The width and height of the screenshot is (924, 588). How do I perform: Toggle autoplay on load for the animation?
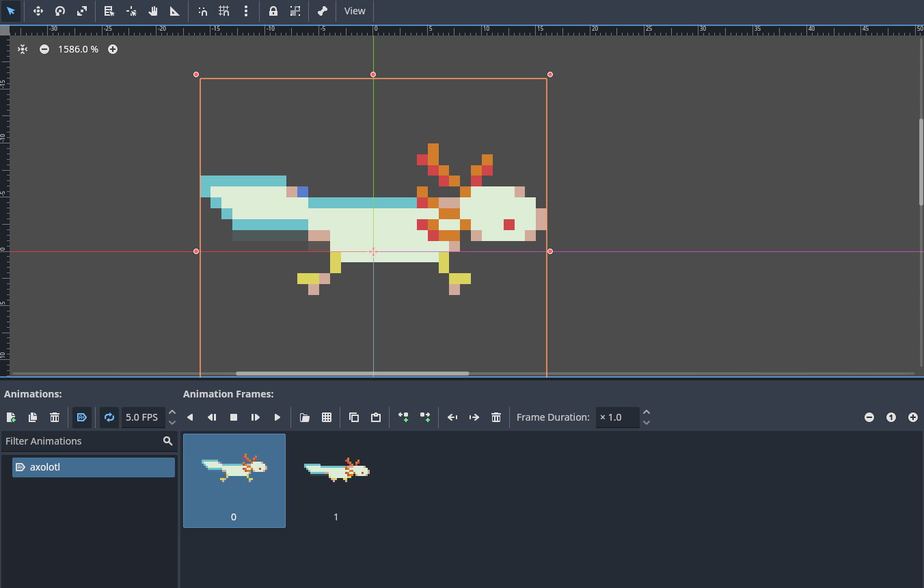point(82,417)
